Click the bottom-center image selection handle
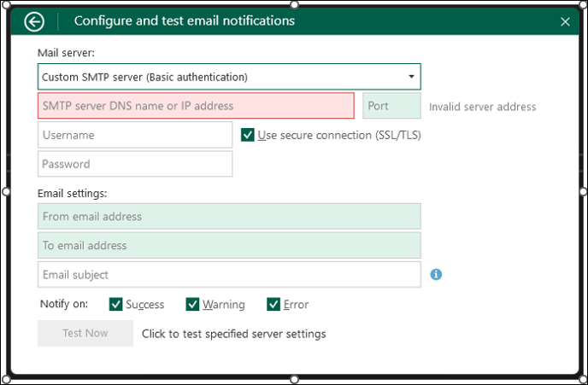 [x=294, y=379]
